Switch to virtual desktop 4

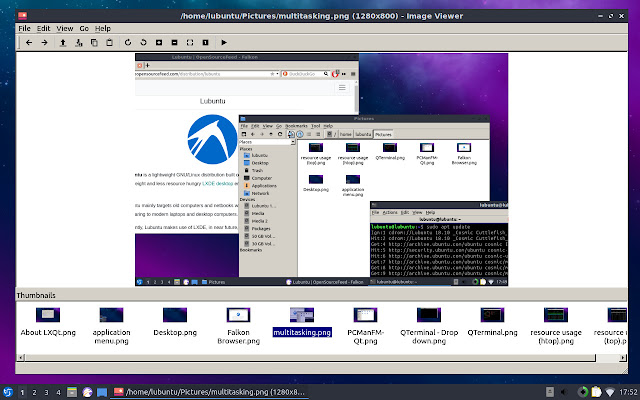click(58, 392)
